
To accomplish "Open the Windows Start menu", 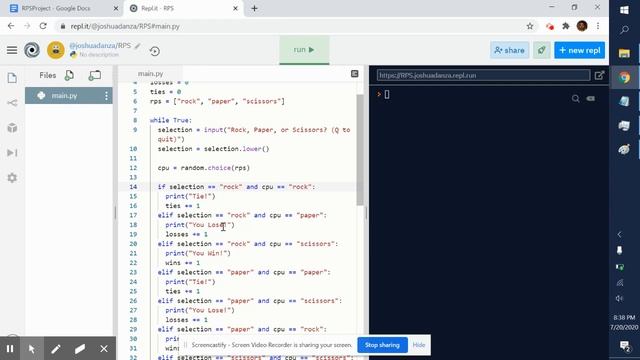I will tap(624, 10).
